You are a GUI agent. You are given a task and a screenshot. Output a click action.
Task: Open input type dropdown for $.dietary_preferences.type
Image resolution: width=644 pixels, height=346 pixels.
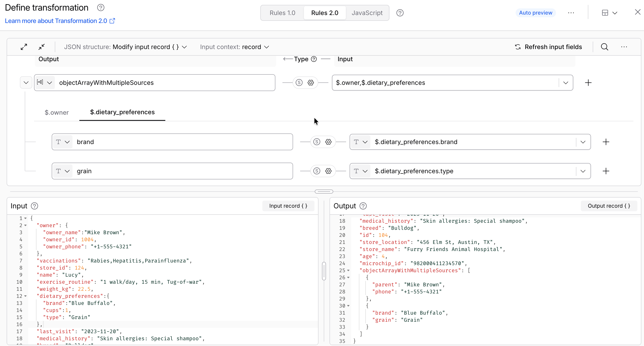tap(360, 171)
